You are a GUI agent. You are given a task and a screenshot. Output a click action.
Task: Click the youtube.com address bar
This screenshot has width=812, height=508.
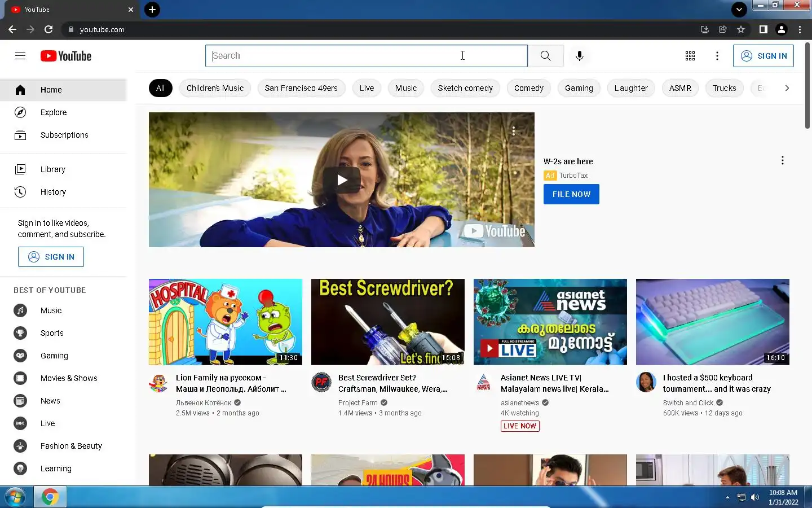[378, 29]
